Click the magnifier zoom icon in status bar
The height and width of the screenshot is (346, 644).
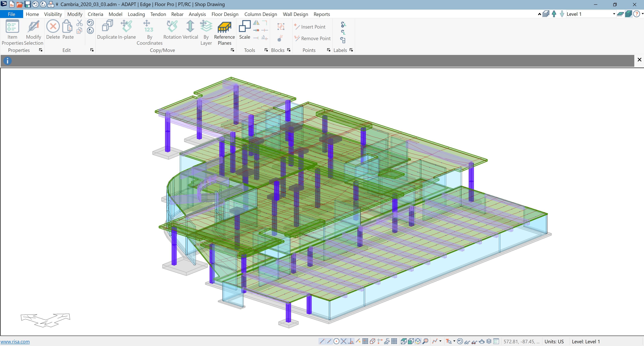coord(425,341)
